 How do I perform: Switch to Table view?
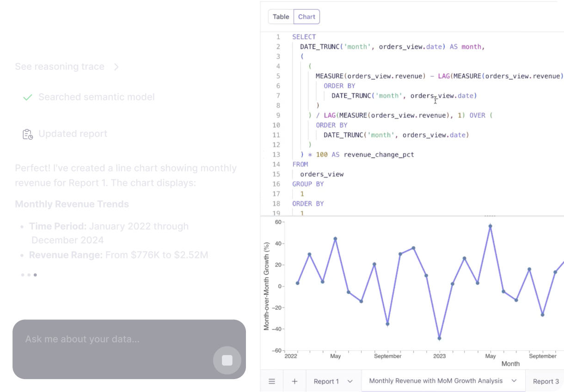coord(281,17)
